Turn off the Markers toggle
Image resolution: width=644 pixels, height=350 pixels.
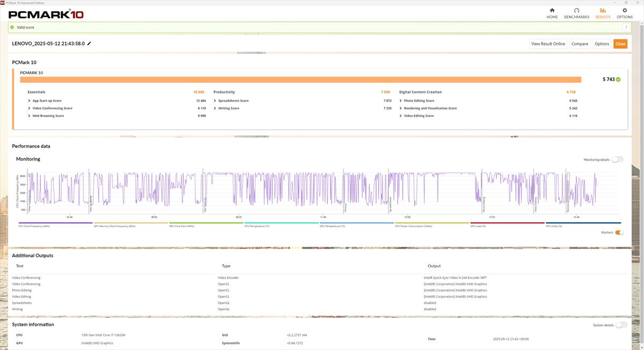[x=619, y=232]
